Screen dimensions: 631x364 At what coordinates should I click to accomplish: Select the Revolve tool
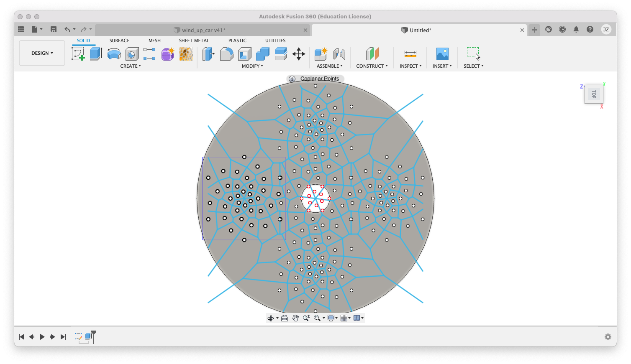tap(114, 54)
